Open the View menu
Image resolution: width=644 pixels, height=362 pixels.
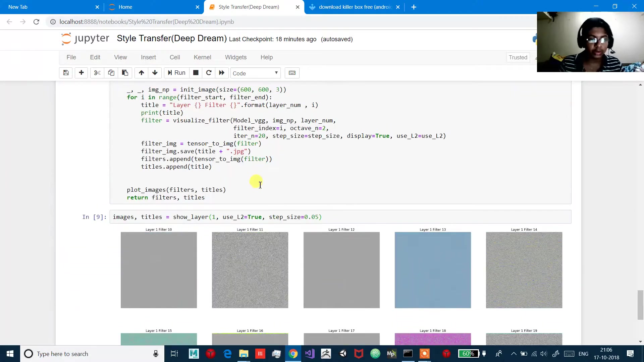120,57
